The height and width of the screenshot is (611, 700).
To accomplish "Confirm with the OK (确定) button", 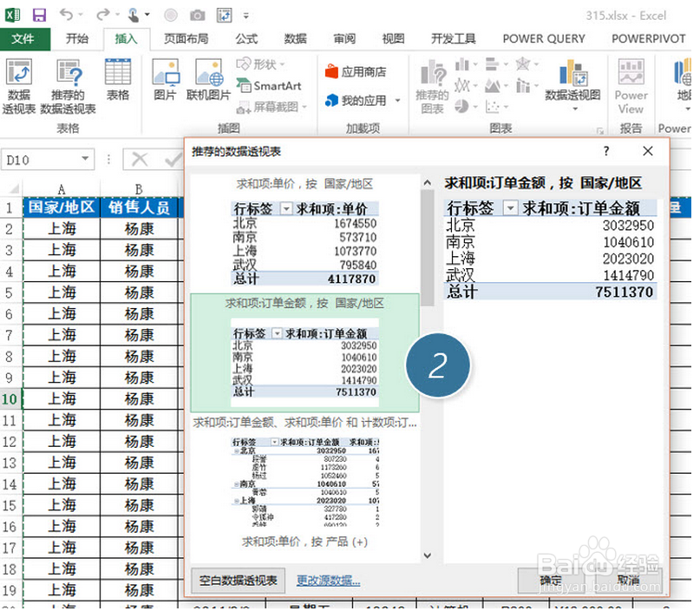I will pos(551,580).
